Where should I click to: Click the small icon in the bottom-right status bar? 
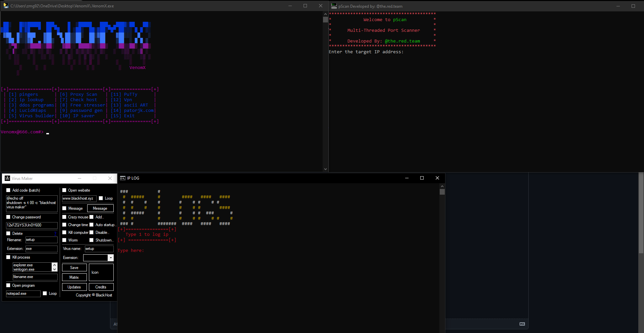[522, 324]
